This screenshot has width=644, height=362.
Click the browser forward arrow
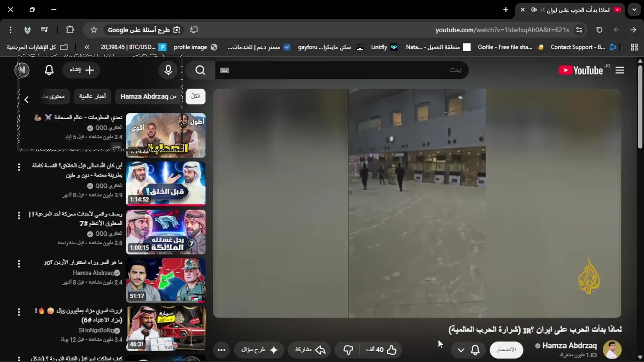[x=633, y=30]
